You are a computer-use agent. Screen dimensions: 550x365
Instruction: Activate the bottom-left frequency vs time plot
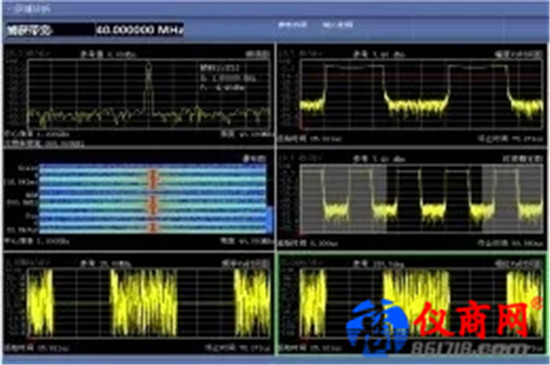138,303
